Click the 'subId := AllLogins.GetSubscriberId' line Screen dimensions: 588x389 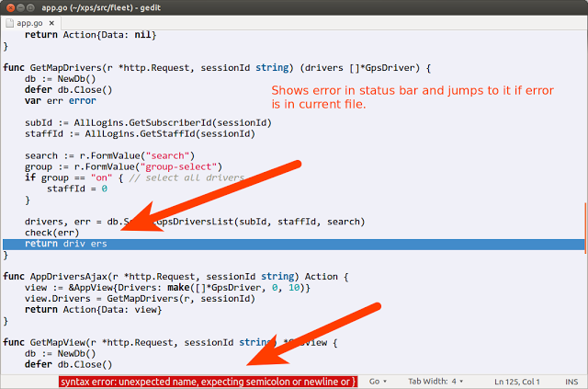(x=148, y=123)
